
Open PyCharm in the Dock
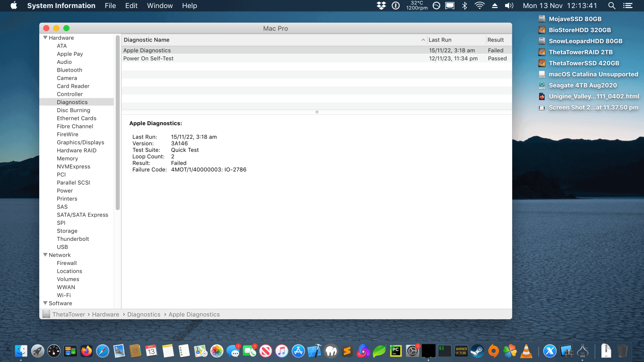[396, 351]
